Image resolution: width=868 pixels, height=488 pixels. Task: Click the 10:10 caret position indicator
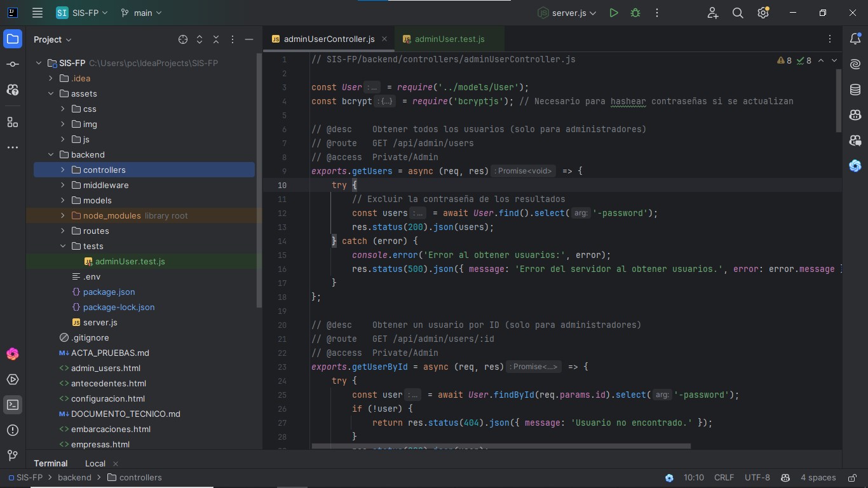point(693,477)
